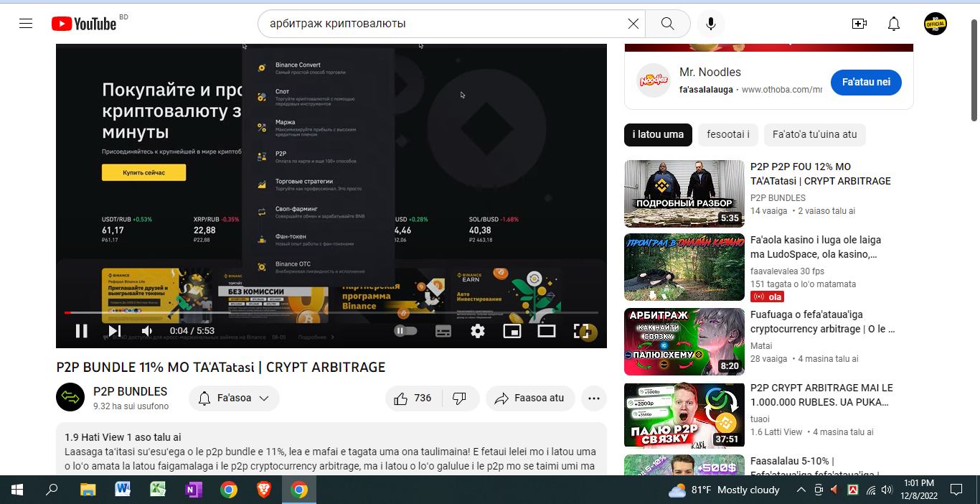Click the 'faavalevalea 30 fps' channel name
980x504 pixels.
click(787, 271)
